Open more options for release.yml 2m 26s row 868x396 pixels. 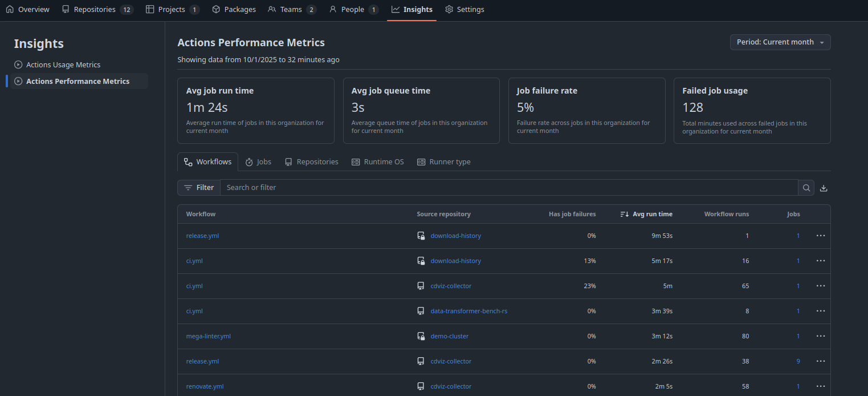[x=821, y=361]
